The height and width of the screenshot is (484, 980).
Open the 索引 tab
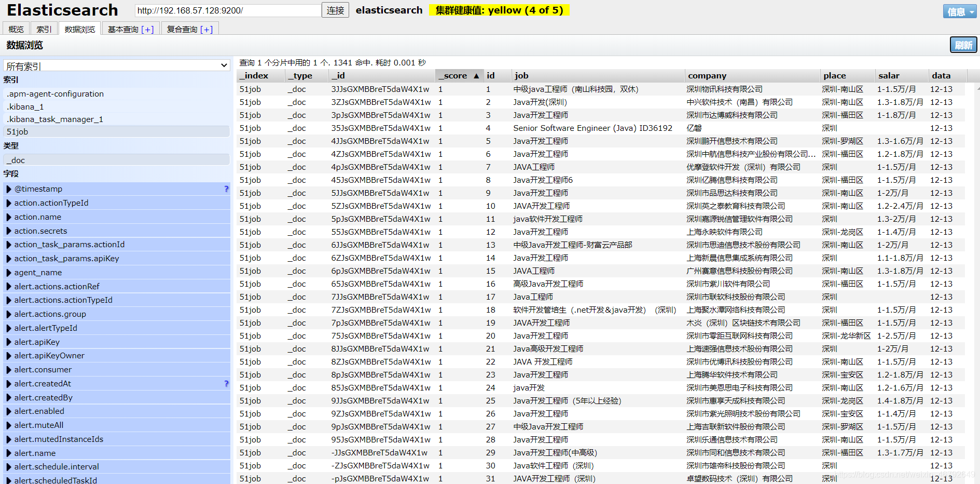[x=44, y=29]
